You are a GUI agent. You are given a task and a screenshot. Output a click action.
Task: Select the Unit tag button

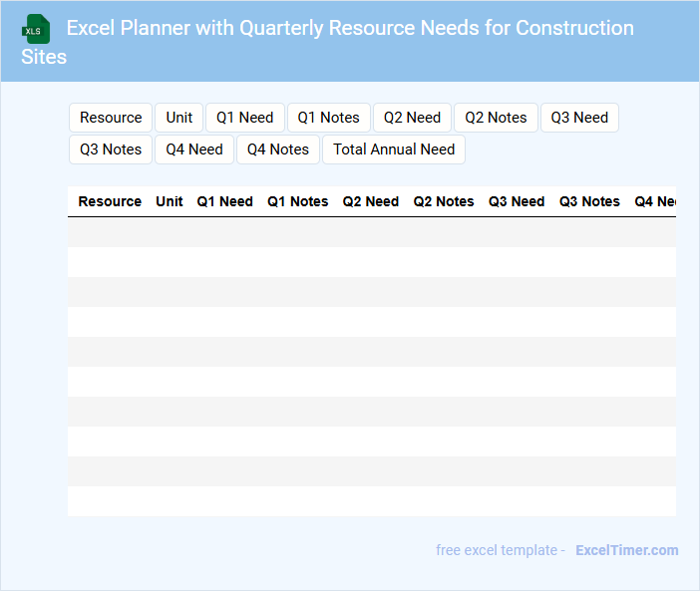[x=179, y=118]
